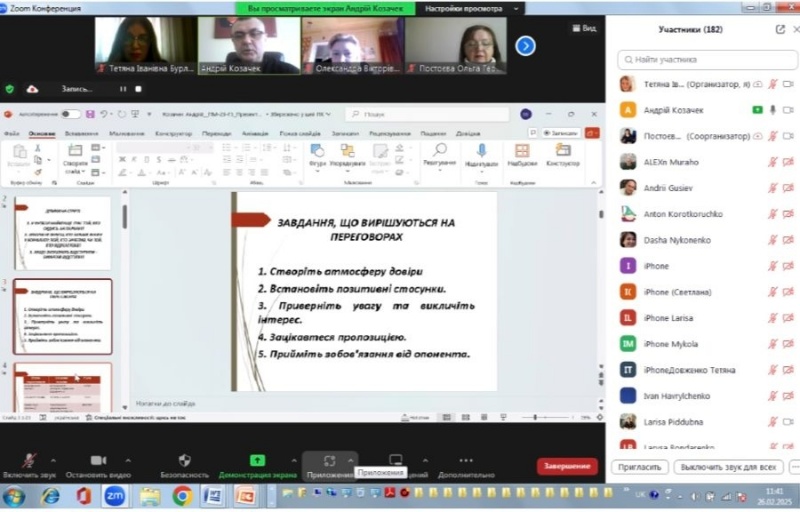Toggle Ivan Havrylchenko muted mic icon

click(772, 396)
